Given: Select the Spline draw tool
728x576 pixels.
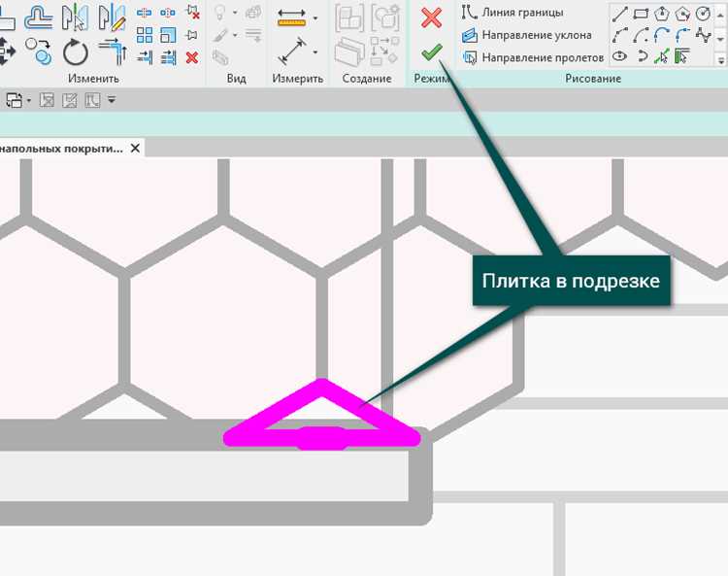Looking at the screenshot, I should point(704,35).
